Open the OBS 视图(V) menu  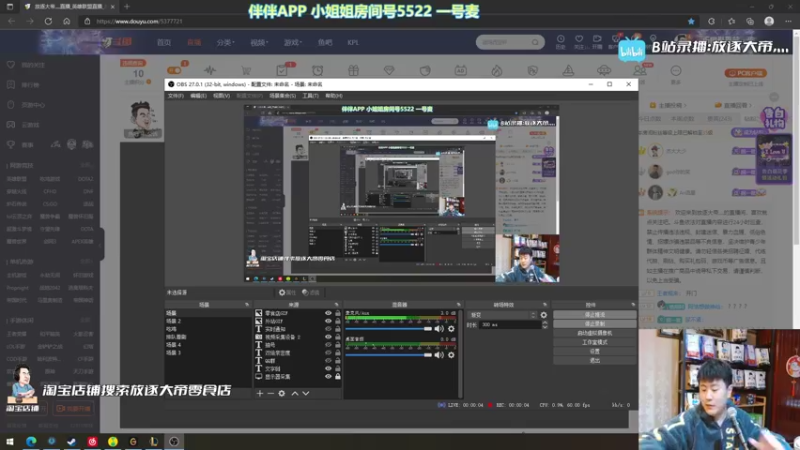tap(221, 95)
